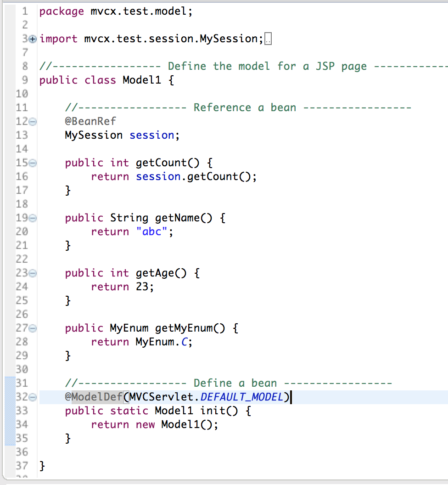448x485 pixels.
Task: Click the session field reference on line 16
Action: point(158,176)
